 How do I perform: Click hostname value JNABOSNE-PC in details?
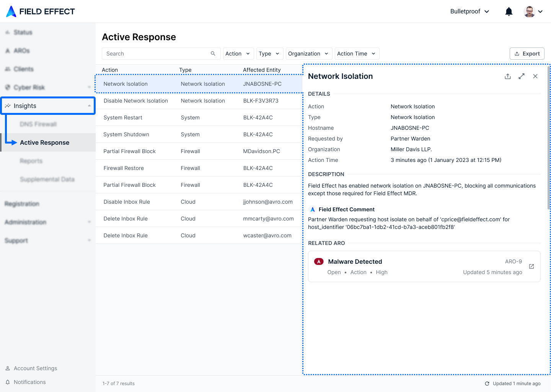coord(410,128)
